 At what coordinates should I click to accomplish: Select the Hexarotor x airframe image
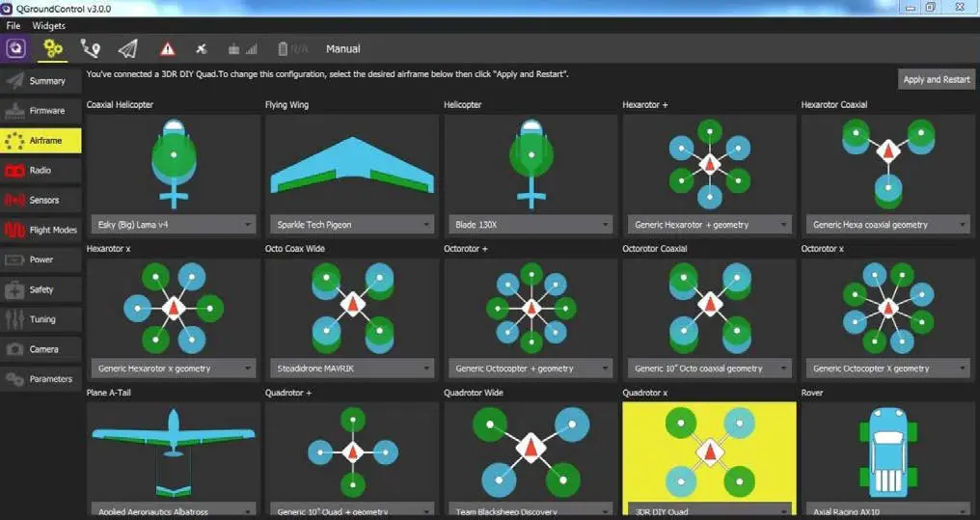[173, 308]
